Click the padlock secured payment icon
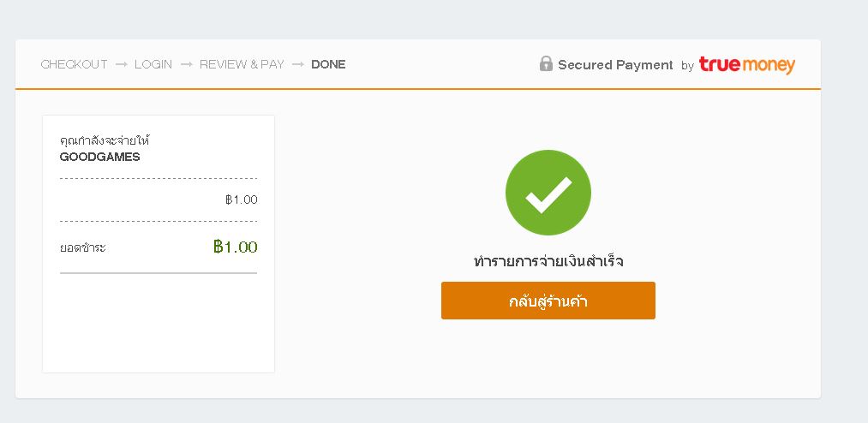Image resolution: width=868 pixels, height=423 pixels. 546,63
